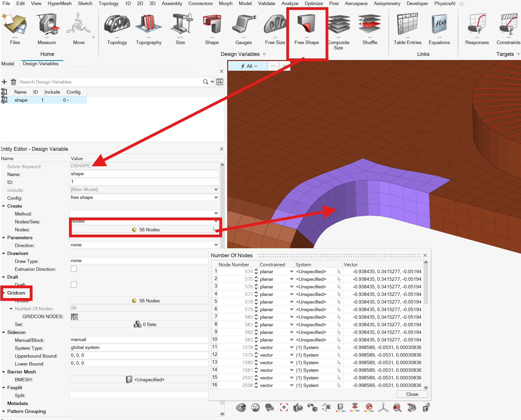Add a new design variable with plus icon
This screenshot has width=521, height=420.
[4, 82]
